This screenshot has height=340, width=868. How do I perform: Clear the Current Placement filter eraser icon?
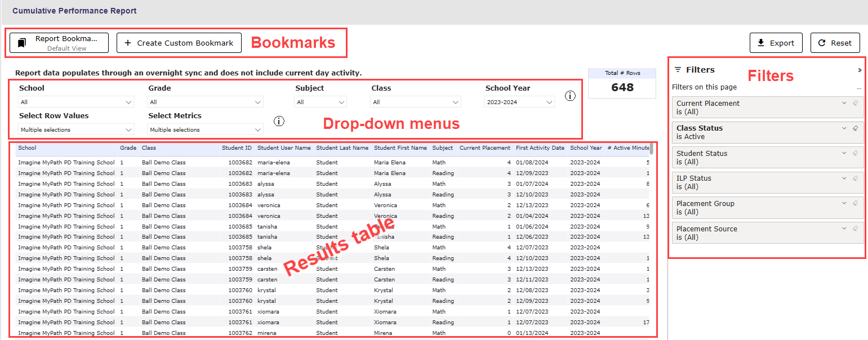(855, 103)
